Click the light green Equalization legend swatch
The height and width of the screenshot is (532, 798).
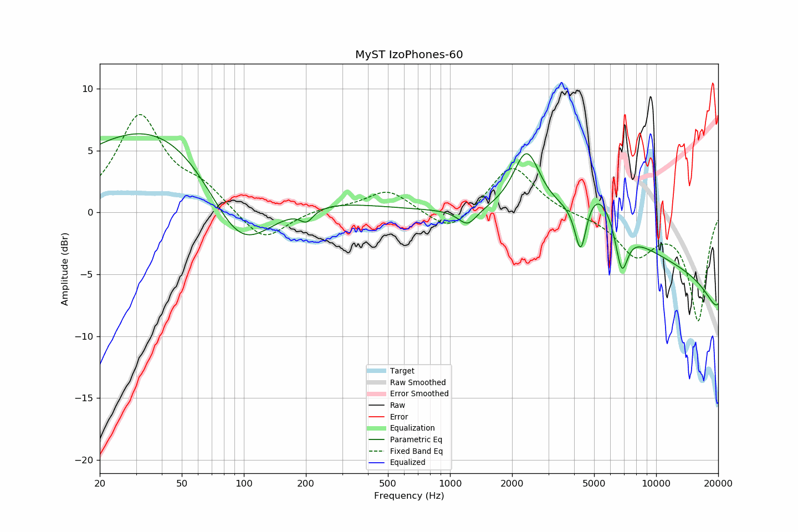click(376, 428)
